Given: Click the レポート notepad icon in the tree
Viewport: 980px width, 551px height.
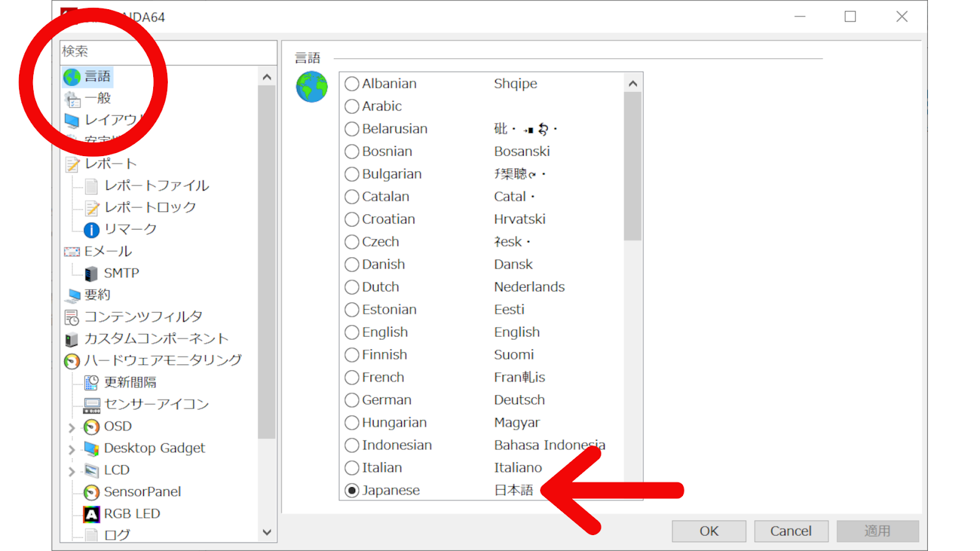Looking at the screenshot, I should (x=72, y=164).
